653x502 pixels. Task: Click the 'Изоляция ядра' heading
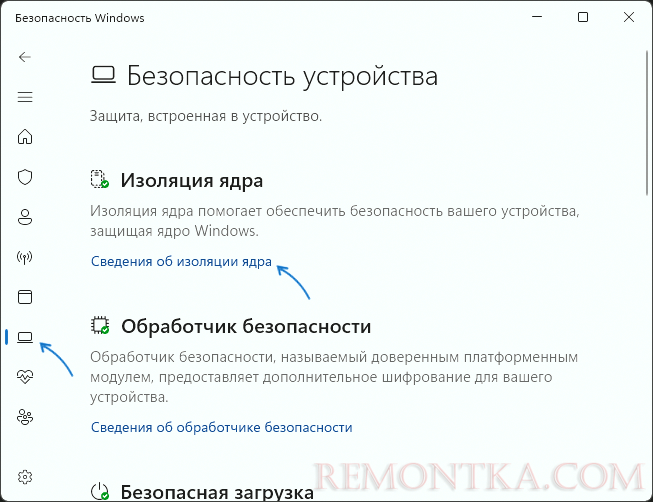coord(192,180)
